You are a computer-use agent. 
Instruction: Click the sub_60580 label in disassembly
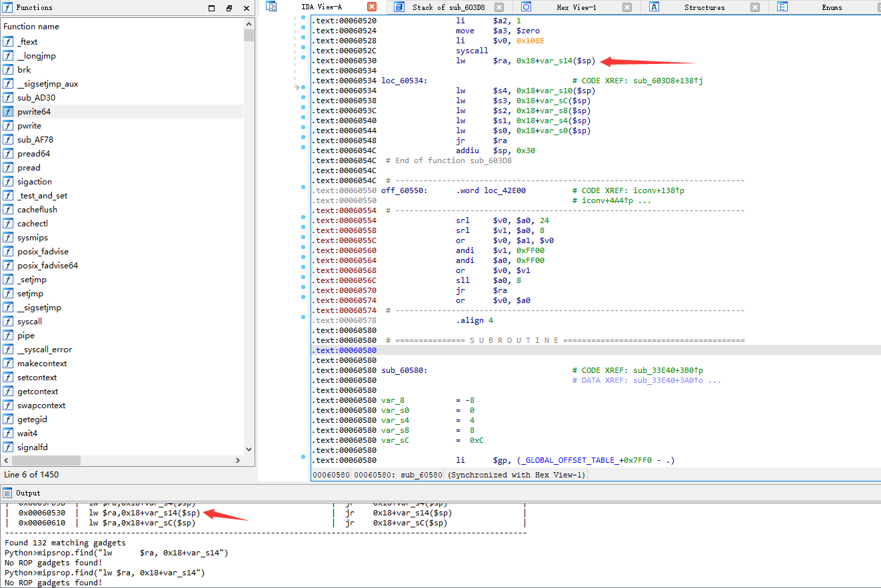403,370
